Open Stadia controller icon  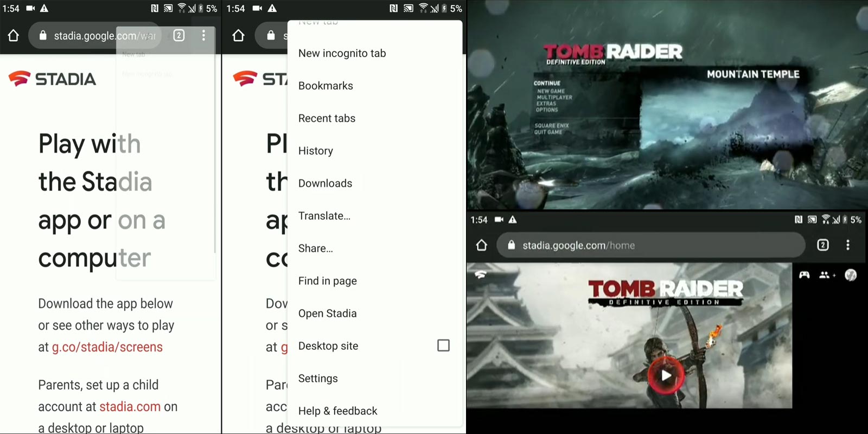[x=804, y=275]
